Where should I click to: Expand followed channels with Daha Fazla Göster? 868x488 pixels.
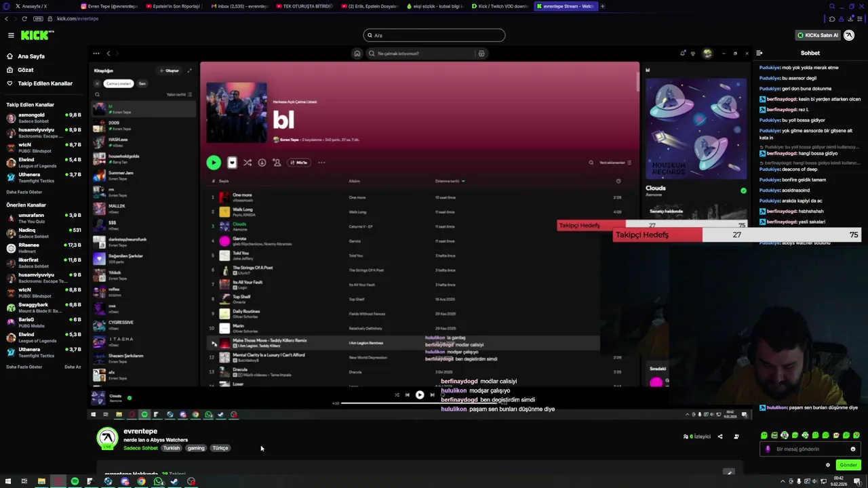[x=24, y=192]
